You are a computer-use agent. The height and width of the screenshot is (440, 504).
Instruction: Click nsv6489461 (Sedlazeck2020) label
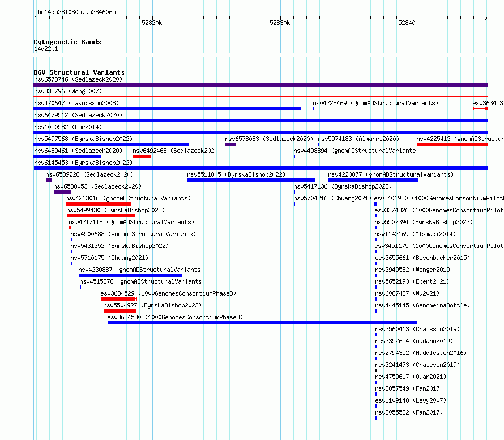tap(78, 151)
